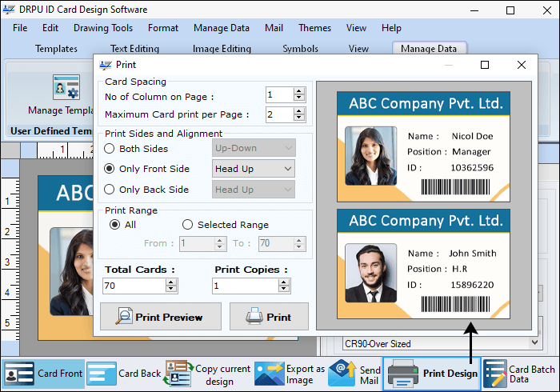Open the View menu in menu bar
Image resolution: width=560 pixels, height=392 pixels.
(356, 28)
